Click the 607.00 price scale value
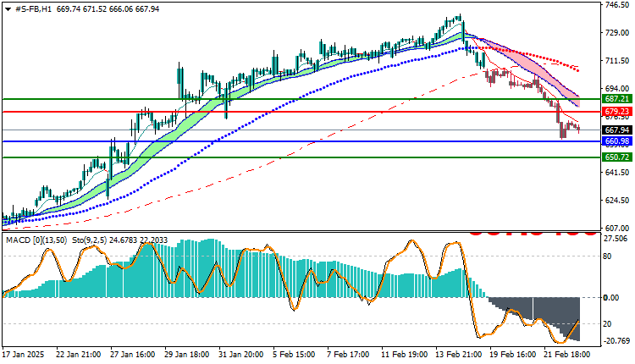This screenshot has width=635, height=364. point(616,229)
